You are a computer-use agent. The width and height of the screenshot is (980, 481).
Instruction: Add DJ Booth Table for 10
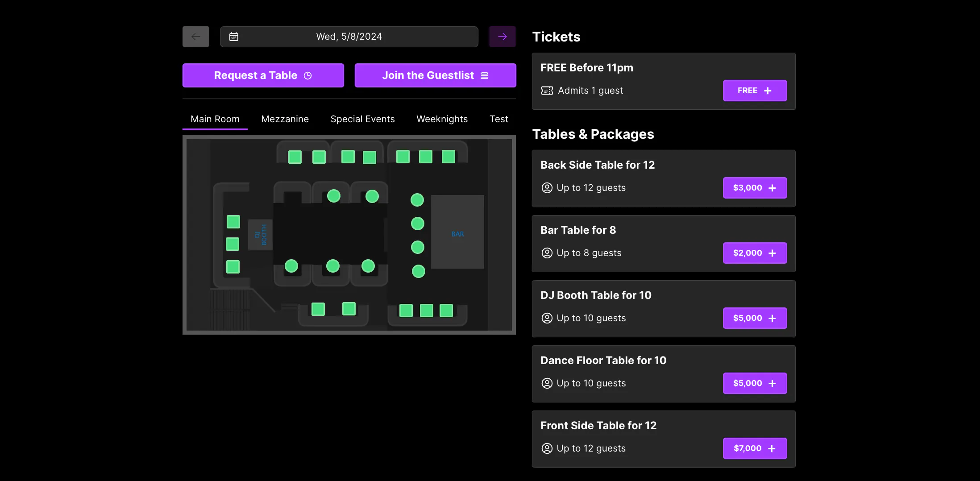click(x=754, y=318)
